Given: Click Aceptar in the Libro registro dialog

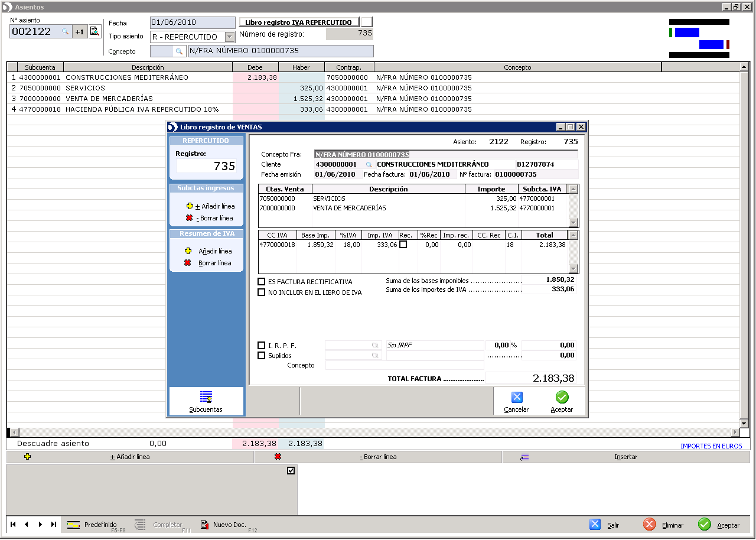Looking at the screenshot, I should pyautogui.click(x=562, y=402).
